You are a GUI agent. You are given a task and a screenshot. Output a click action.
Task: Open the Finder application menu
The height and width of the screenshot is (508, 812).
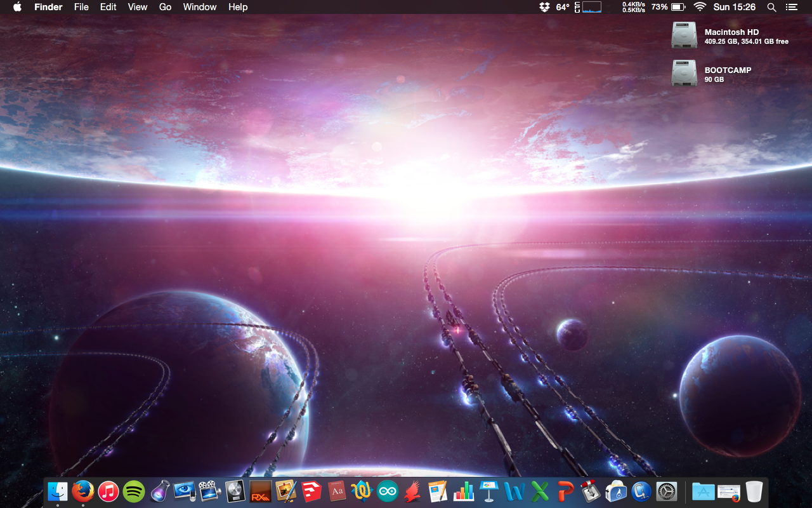tap(48, 7)
